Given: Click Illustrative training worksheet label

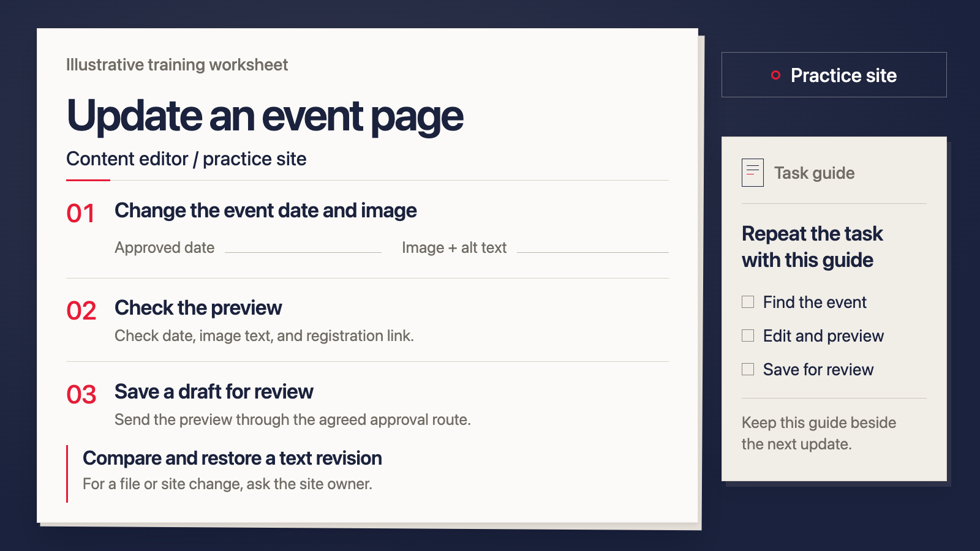Looking at the screenshot, I should pos(177,65).
